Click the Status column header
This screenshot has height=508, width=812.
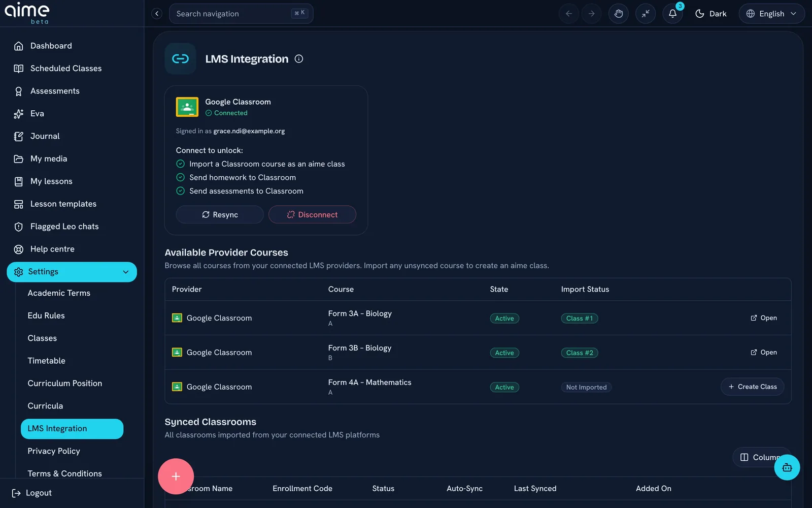tap(383, 489)
